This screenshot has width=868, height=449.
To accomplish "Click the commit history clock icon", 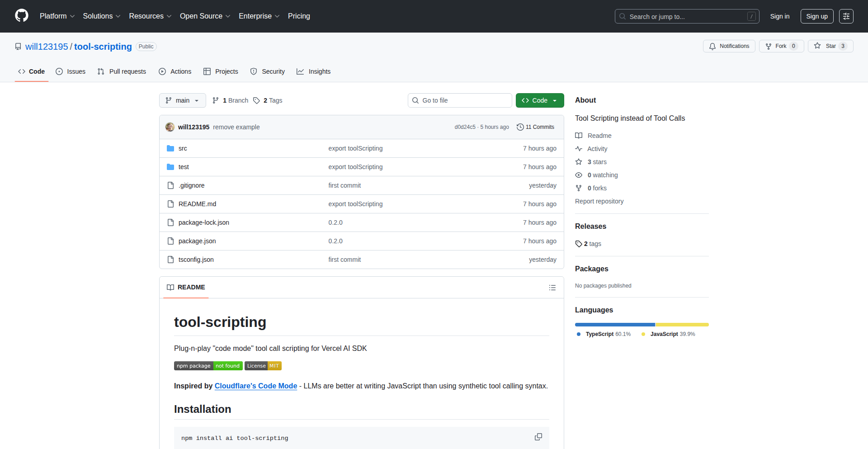I will (x=520, y=127).
